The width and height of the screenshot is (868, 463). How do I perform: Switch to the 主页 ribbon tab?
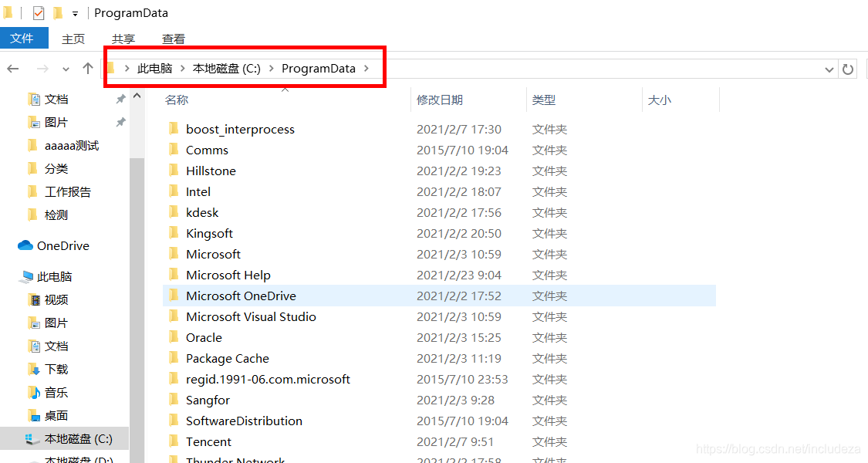73,39
